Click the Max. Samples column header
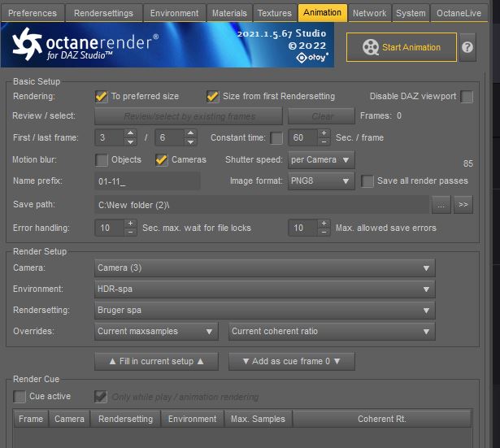The height and width of the screenshot is (448, 500). [x=258, y=419]
